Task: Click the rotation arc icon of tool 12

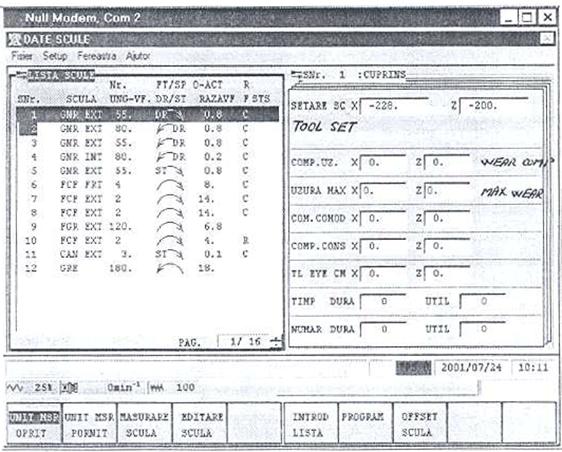Action: [171, 268]
